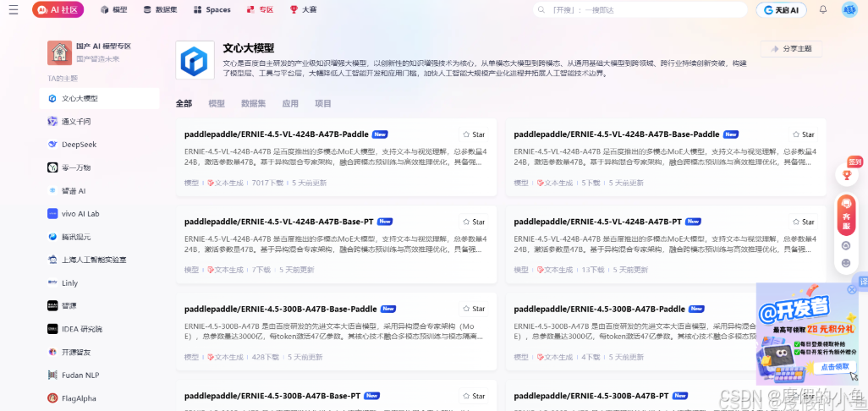Select Fudan NLP in sidebar
Screen dimensions: 868x411
coord(100,375)
